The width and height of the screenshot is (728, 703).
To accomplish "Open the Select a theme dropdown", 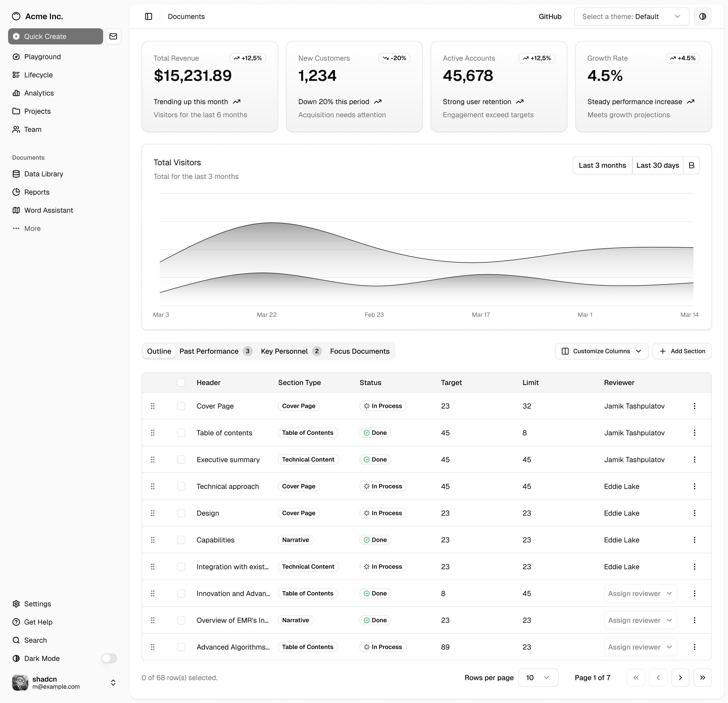I will [x=631, y=16].
